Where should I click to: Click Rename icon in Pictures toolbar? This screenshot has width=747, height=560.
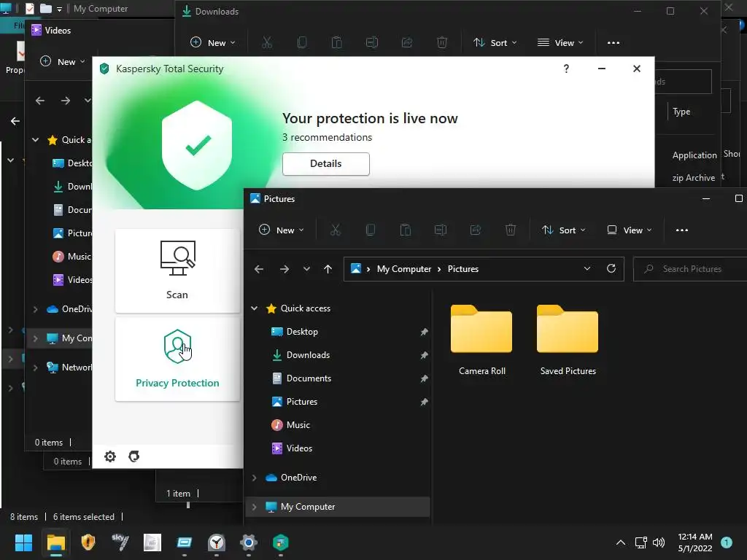point(440,230)
